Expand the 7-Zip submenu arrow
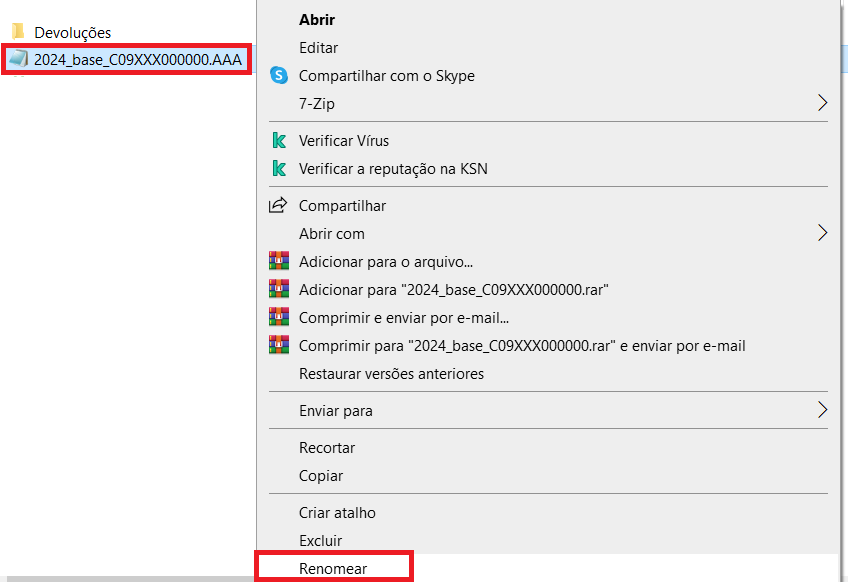This screenshot has width=848, height=582. tap(823, 103)
